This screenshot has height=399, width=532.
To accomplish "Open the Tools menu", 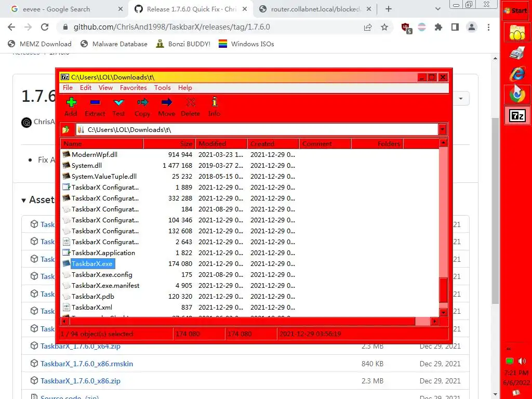I will 162,87.
